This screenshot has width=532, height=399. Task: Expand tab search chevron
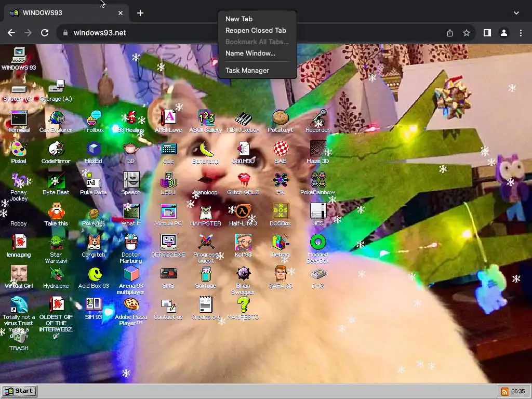[x=516, y=13]
